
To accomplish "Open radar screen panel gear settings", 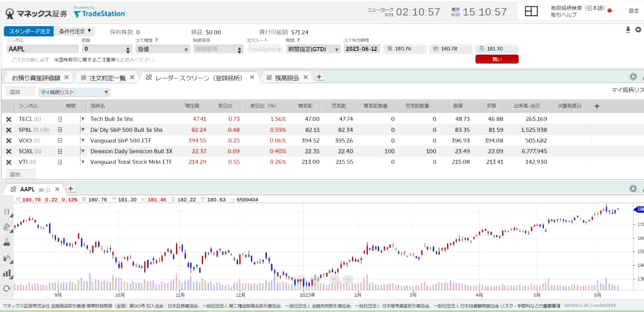I will pos(633,77).
